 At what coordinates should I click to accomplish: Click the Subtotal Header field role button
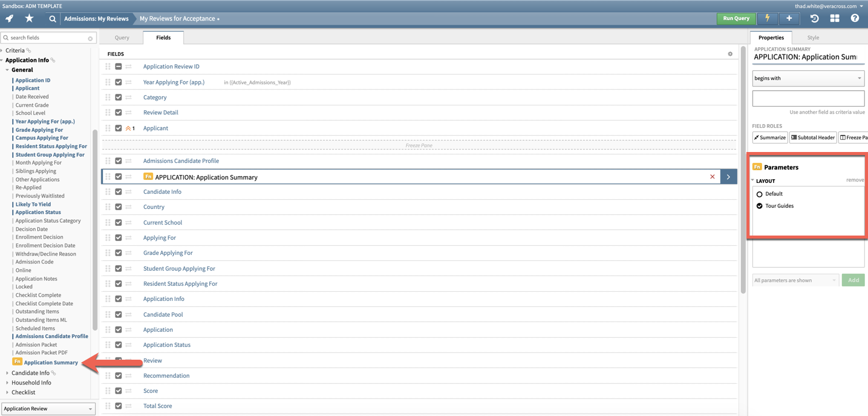tap(812, 137)
